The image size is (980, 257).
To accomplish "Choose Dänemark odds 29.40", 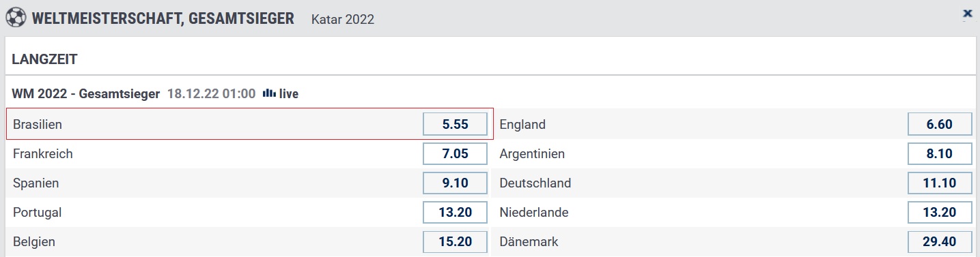I will point(940,242).
